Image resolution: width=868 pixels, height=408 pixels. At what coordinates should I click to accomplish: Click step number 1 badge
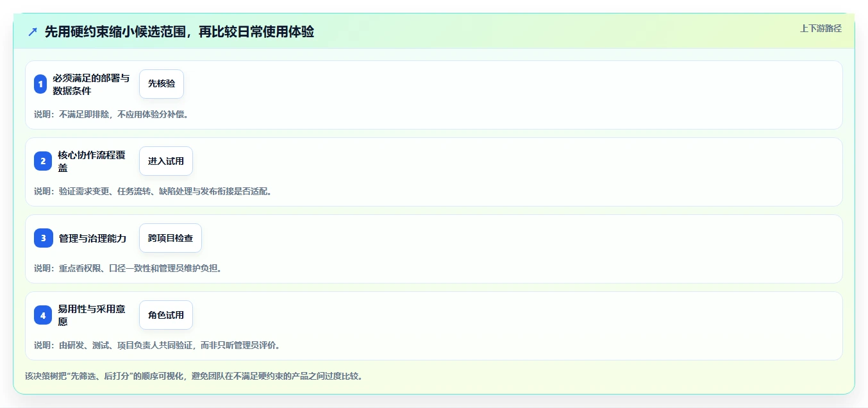(40, 84)
